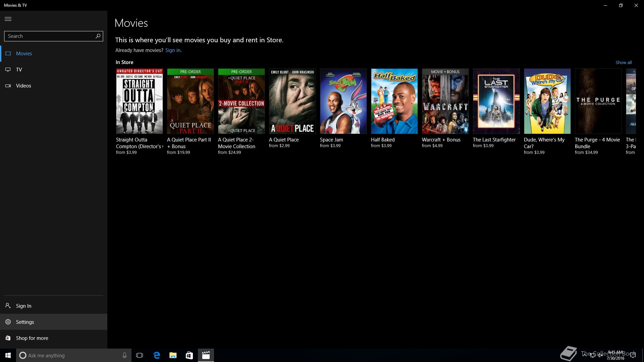Click 'Warcraft + Bonus' title text

tap(441, 140)
